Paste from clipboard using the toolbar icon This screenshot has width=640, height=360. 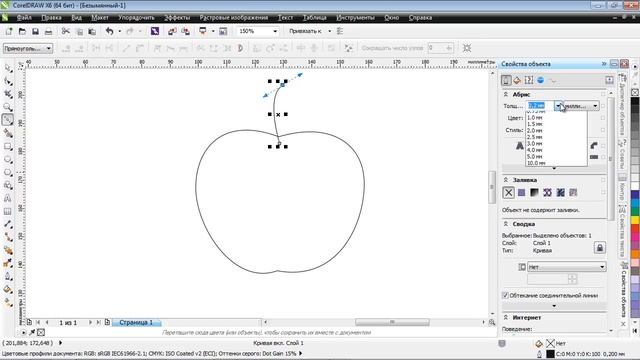(92, 31)
